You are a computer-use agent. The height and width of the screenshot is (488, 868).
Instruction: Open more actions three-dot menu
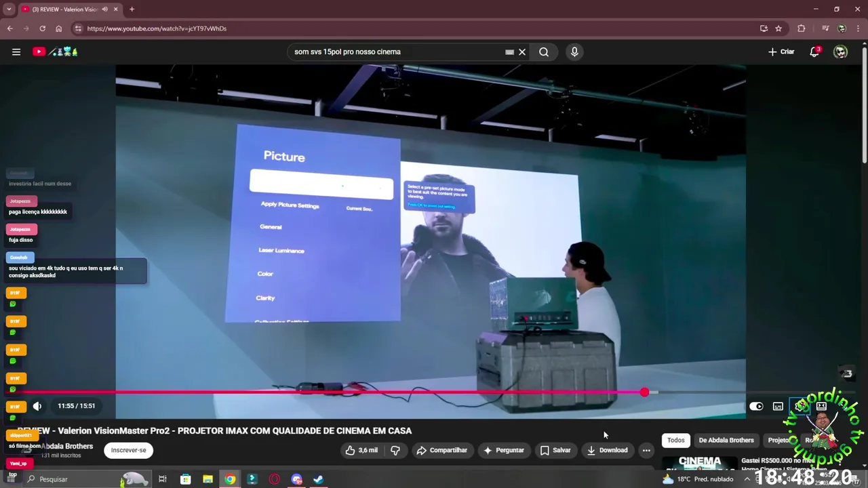point(646,450)
